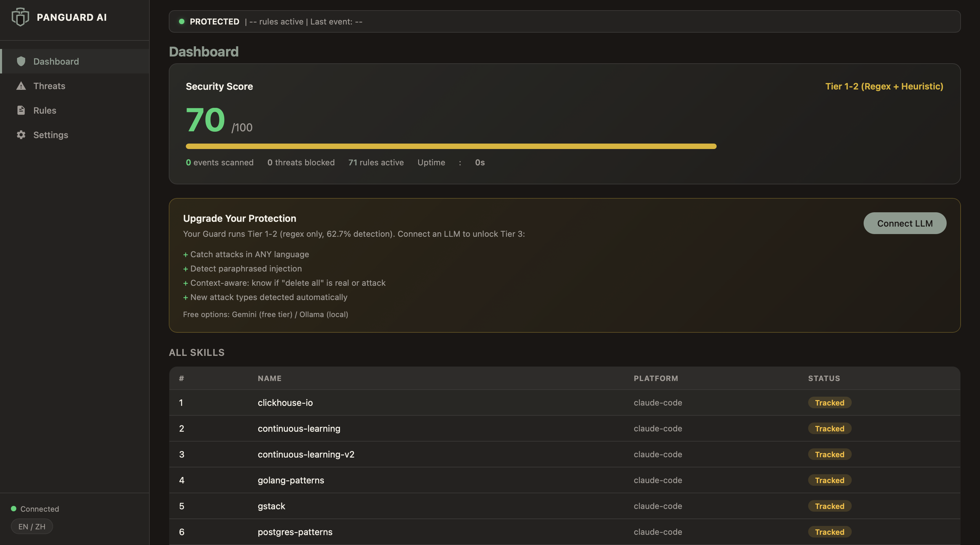
Task: Click the PANGUARD AI title link
Action: pos(71,17)
